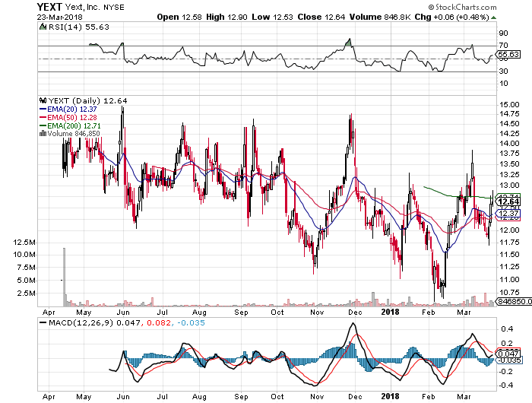The height and width of the screenshot is (403, 532).
Task: Click the green up-arrow next to Chg
Action: click(x=494, y=17)
